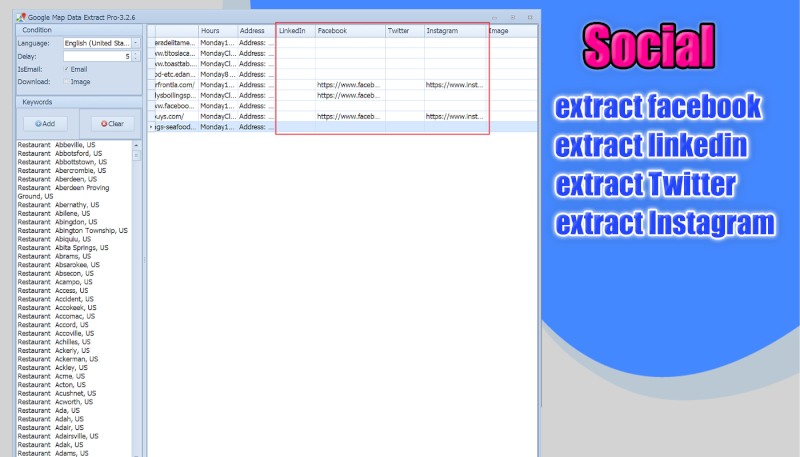The image size is (800, 457).
Task: Select keyword 'Restaurant Abbotsford, US'
Action: pos(60,154)
